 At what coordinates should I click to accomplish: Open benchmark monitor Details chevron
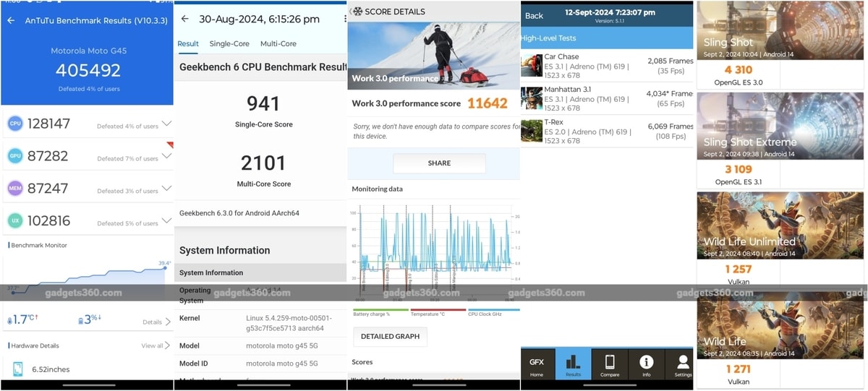(x=168, y=322)
